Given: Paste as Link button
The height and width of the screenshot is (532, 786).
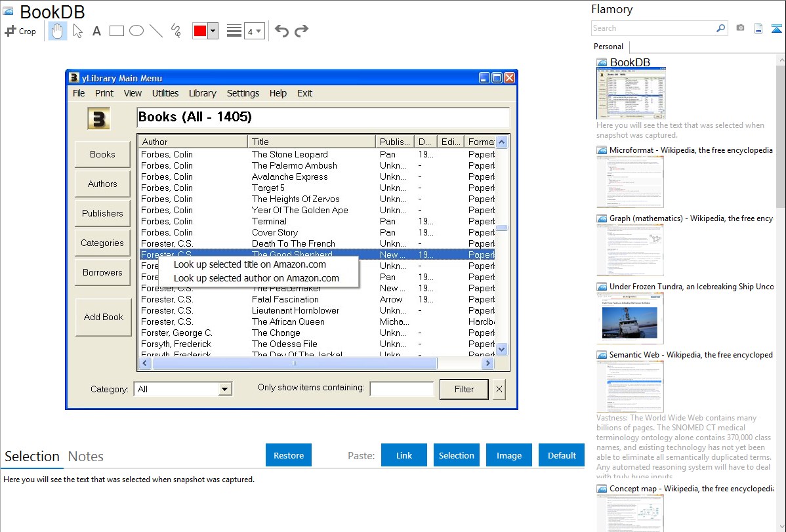Looking at the screenshot, I should 404,455.
